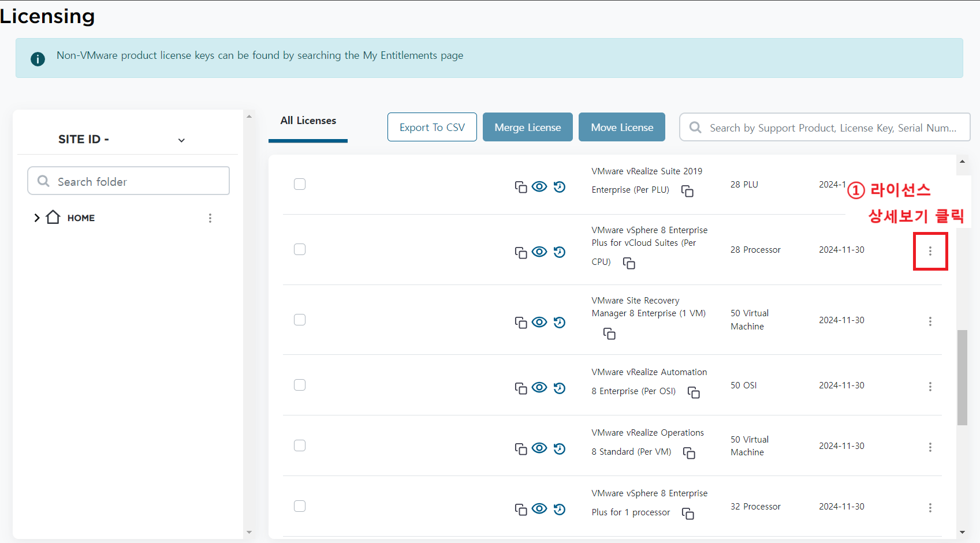Image resolution: width=980 pixels, height=543 pixels.
Task: Open three-dot menu for vSphere vCloud Suites license
Action: pyautogui.click(x=930, y=251)
